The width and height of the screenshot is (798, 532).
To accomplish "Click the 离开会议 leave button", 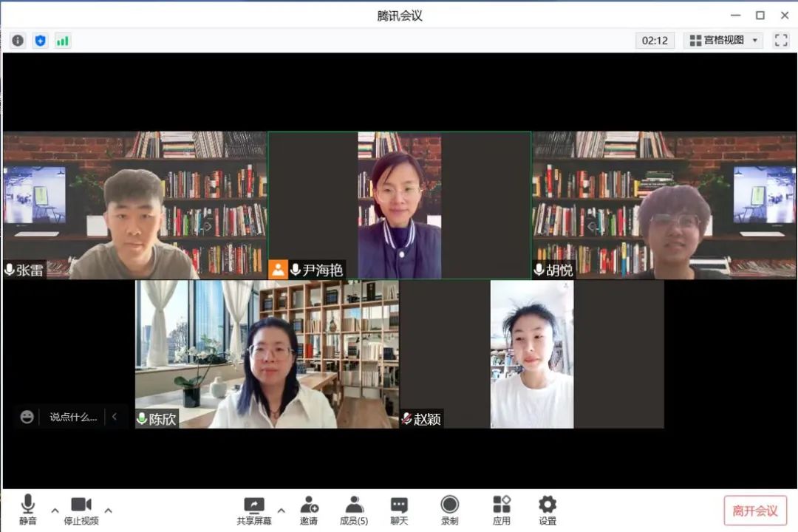I will click(755, 511).
